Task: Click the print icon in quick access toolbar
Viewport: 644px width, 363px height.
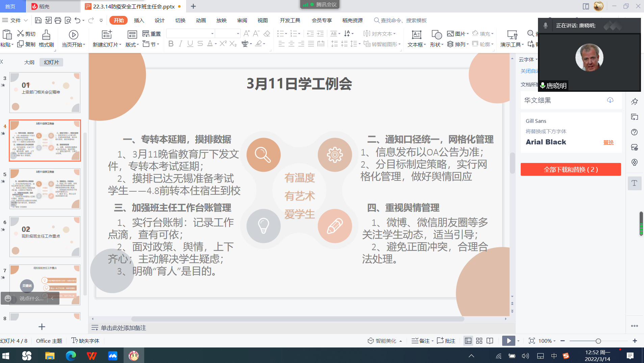Action: click(x=58, y=21)
